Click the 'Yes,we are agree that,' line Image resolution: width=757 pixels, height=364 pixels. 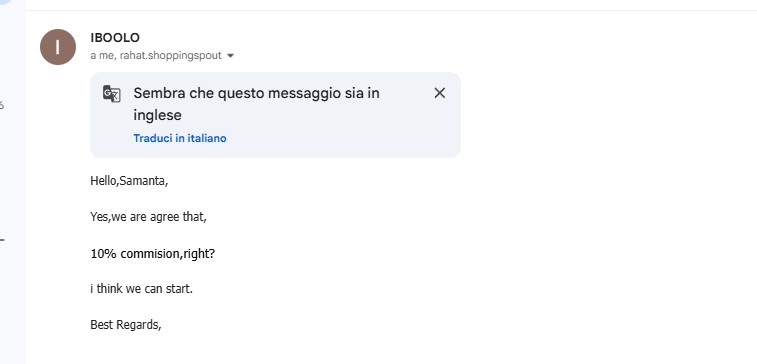(148, 217)
